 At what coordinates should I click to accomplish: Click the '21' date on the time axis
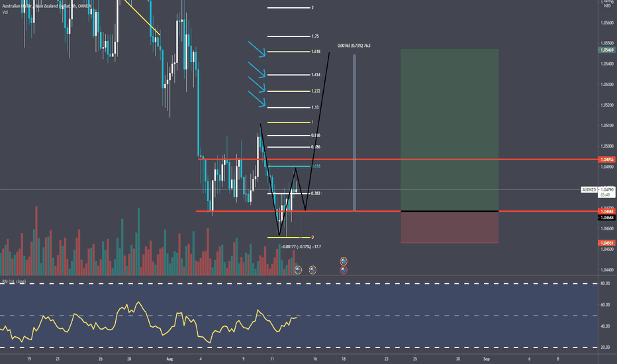coord(58,359)
